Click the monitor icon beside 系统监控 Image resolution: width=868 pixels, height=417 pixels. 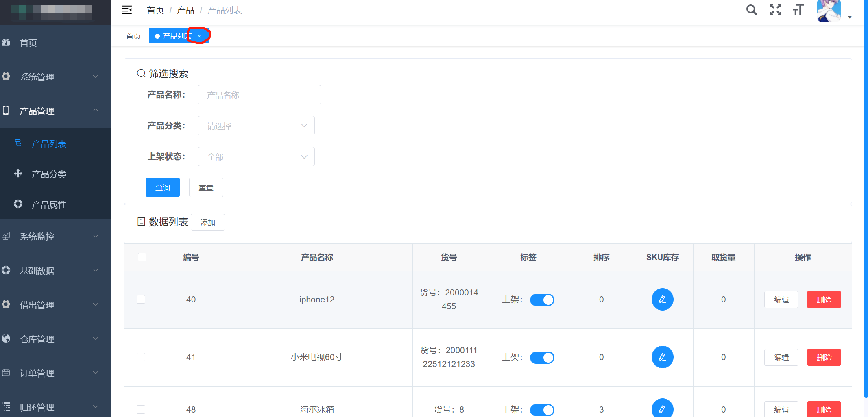pyautogui.click(x=6, y=236)
